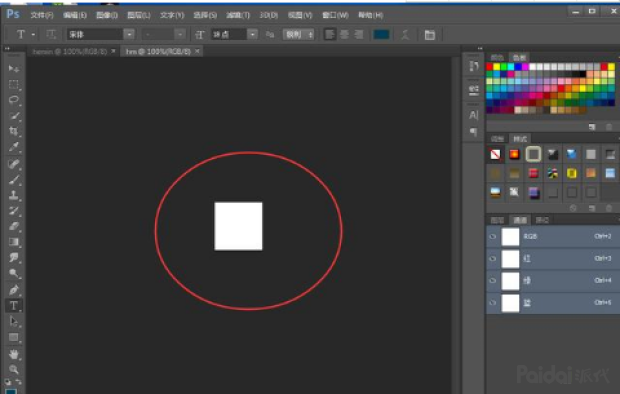This screenshot has width=620, height=394.
Task: Select the Crop tool
Action: [x=13, y=131]
